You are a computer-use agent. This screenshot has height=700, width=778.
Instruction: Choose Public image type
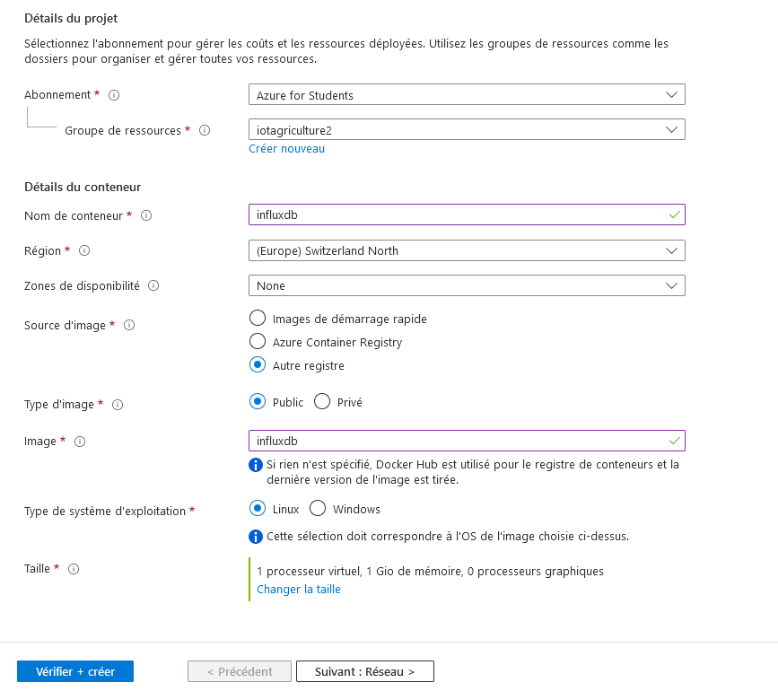[x=258, y=401]
